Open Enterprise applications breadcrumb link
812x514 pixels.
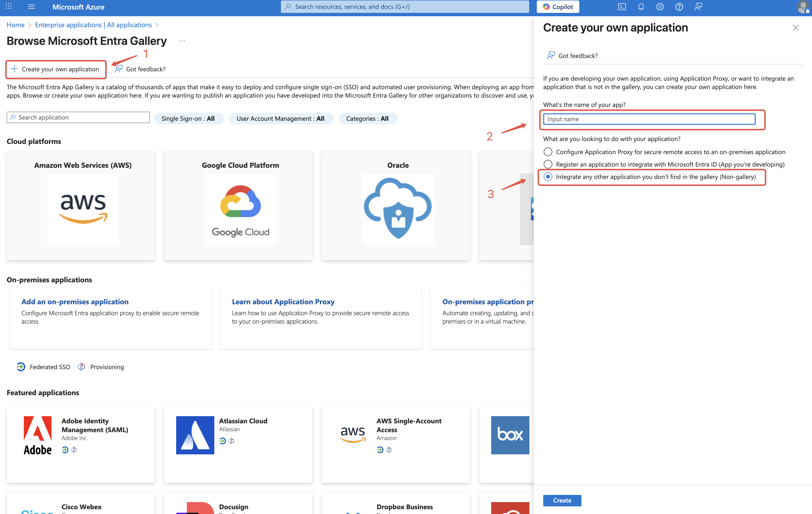[x=93, y=25]
